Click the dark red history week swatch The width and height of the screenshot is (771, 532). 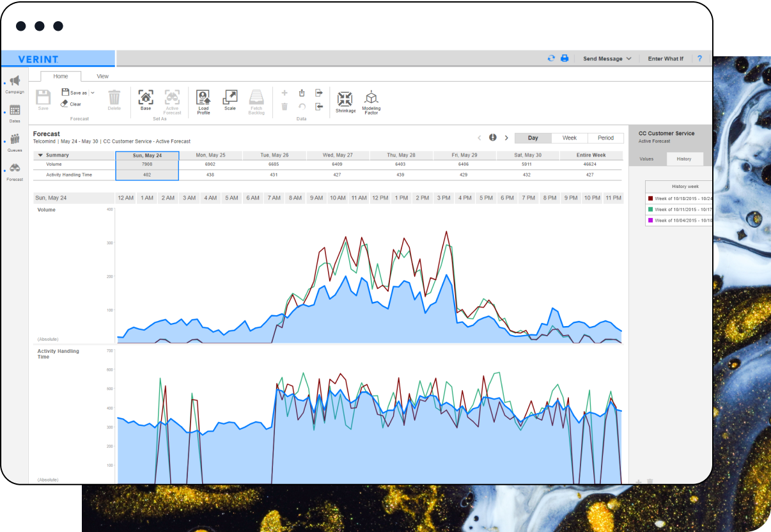pyautogui.click(x=650, y=199)
